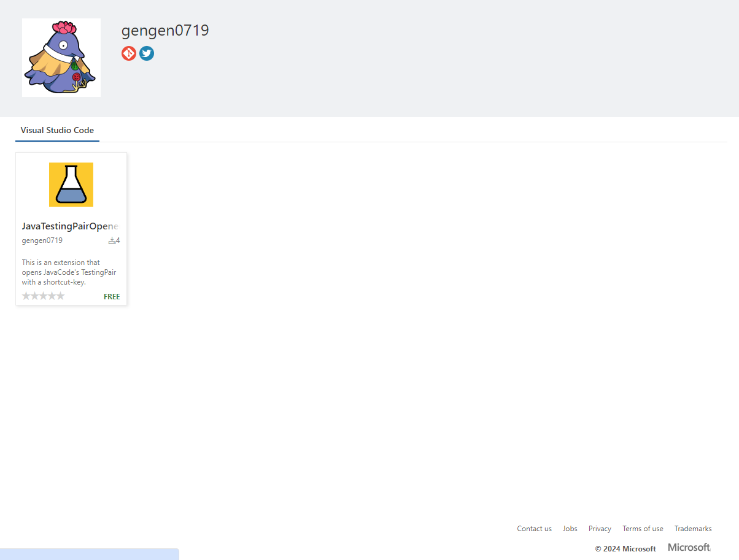Open the Privacy footer link
The image size is (739, 560).
coord(600,529)
